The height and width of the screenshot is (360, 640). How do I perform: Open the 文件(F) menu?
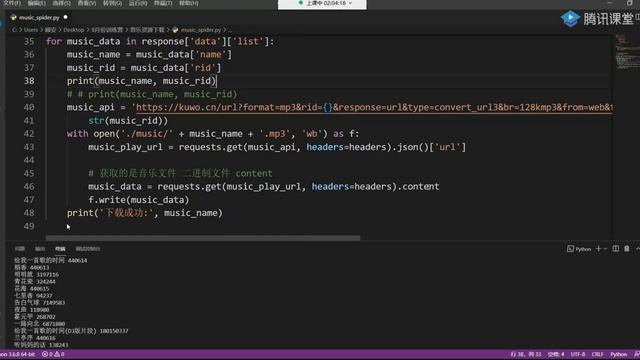[11, 3]
